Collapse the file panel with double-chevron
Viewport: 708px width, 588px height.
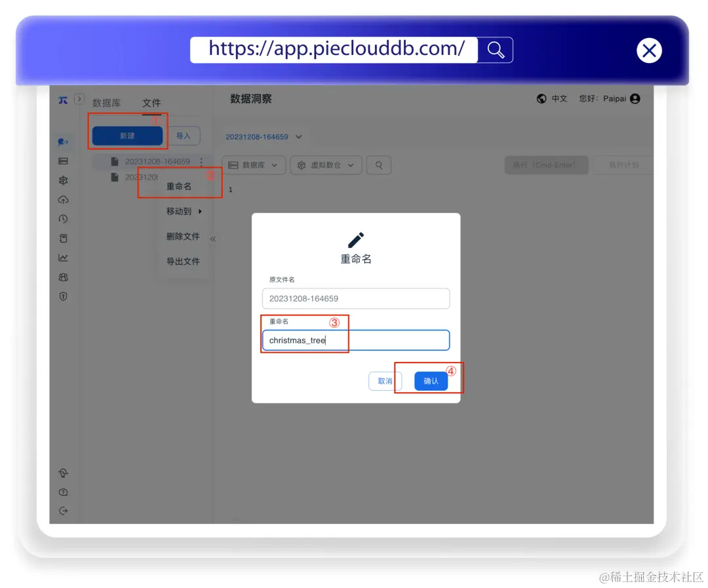coord(212,239)
